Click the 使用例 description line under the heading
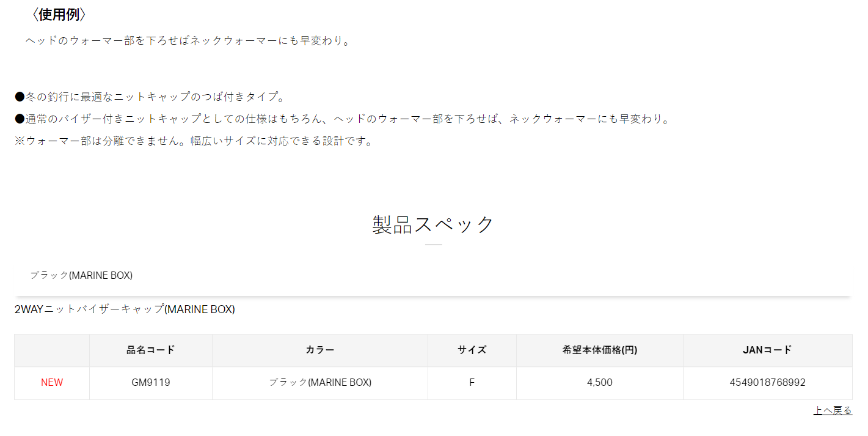 click(x=188, y=41)
